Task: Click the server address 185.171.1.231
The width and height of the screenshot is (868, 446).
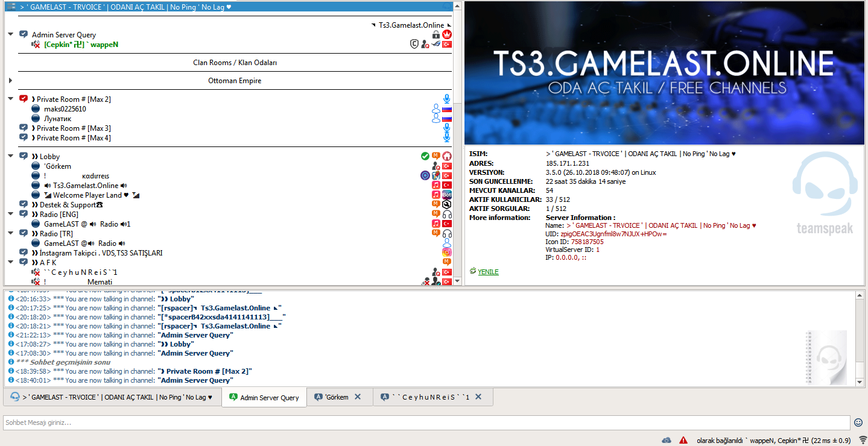Action: click(568, 163)
